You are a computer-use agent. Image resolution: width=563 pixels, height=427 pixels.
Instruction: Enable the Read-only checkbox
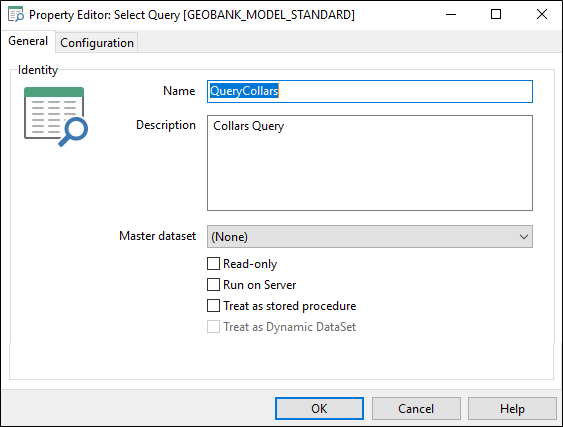pos(213,264)
